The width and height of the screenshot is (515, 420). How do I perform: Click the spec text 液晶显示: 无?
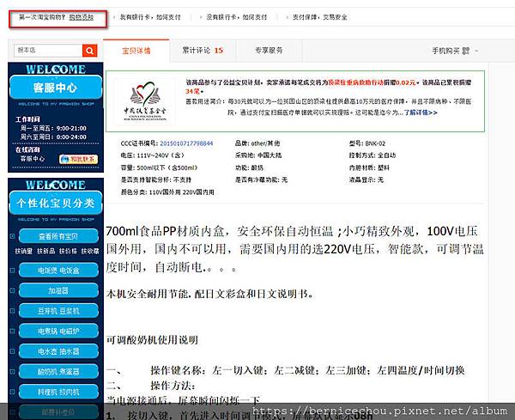(x=367, y=180)
